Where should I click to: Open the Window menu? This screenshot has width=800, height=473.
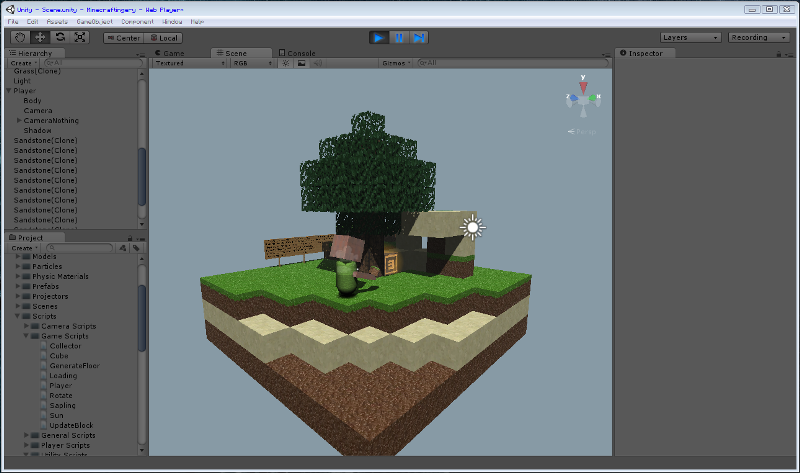(172, 21)
